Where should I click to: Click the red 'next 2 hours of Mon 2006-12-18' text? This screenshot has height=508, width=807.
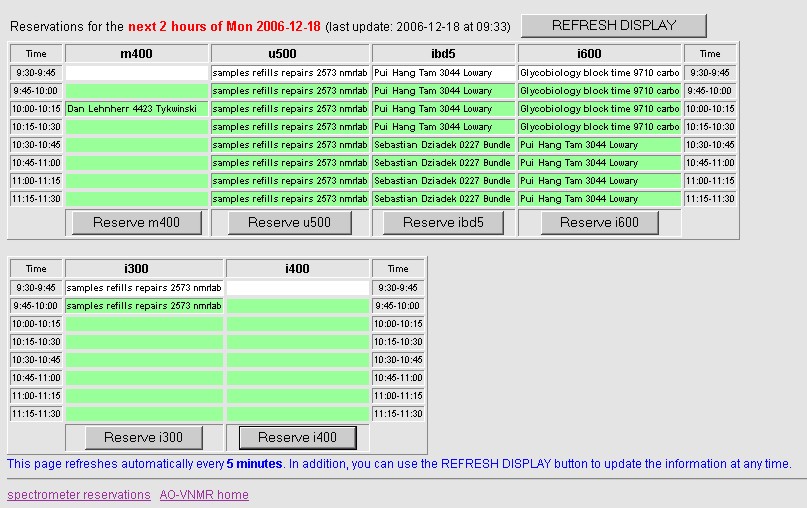tap(224, 27)
